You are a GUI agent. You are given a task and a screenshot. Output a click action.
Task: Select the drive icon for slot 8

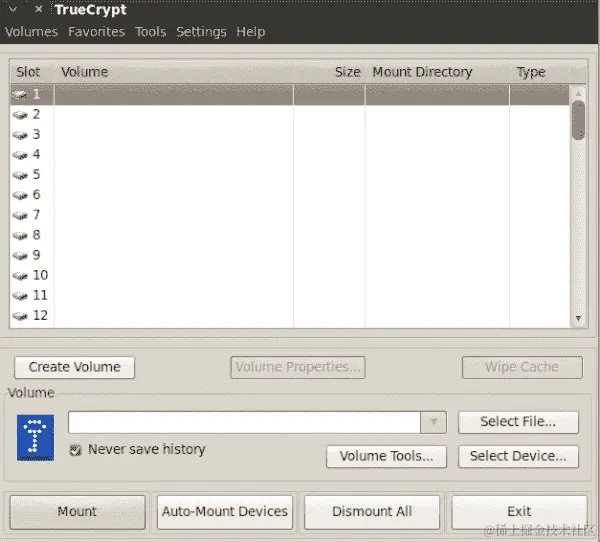coord(20,235)
